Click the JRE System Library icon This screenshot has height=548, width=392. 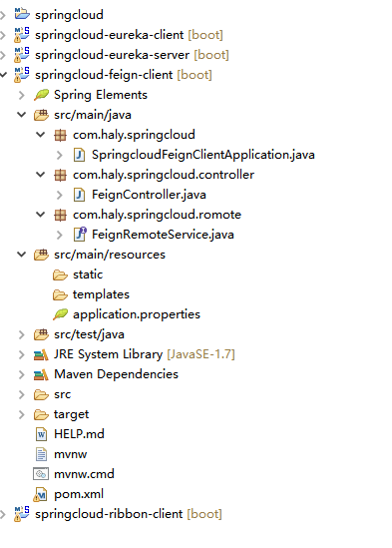(x=41, y=354)
